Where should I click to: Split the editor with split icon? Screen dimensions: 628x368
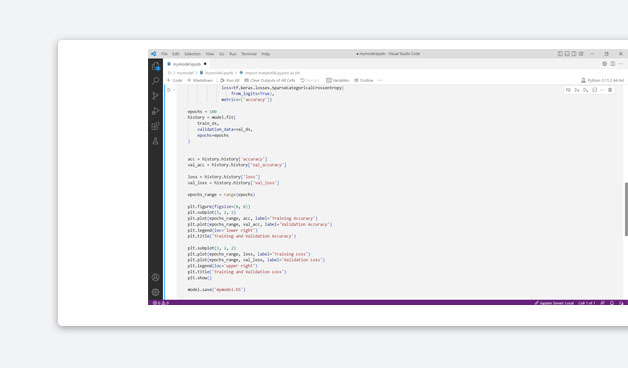613,64
